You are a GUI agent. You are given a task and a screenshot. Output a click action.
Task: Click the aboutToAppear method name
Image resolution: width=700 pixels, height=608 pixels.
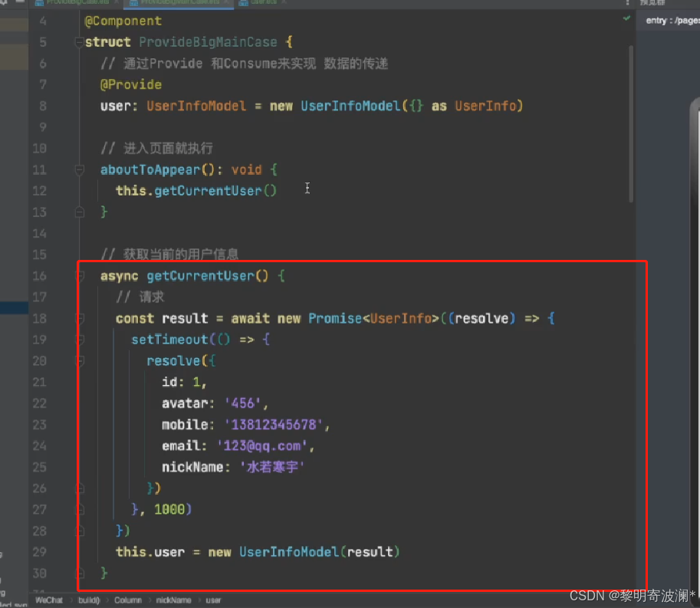(150, 169)
